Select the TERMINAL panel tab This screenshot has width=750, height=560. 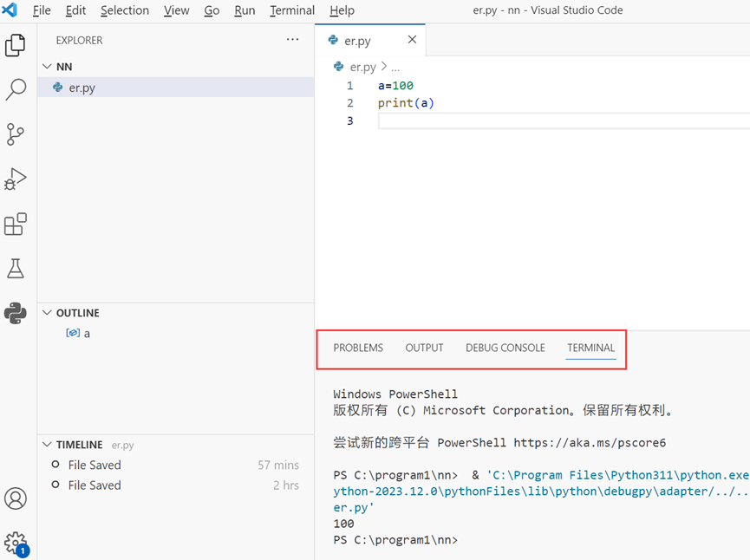click(x=590, y=348)
